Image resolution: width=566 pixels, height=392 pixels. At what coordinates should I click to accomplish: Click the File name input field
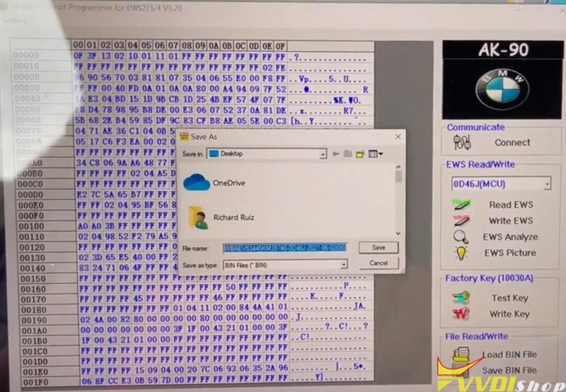[285, 248]
